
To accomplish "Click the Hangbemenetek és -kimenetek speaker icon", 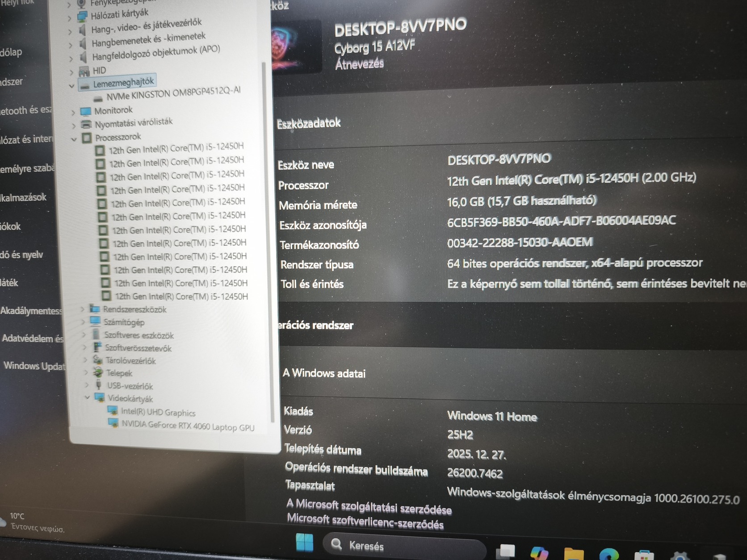I will click(x=83, y=44).
